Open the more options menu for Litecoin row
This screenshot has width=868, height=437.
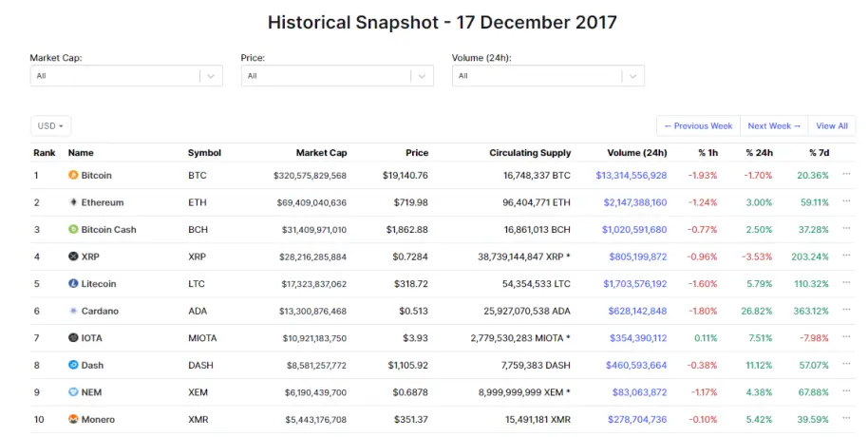point(846,282)
